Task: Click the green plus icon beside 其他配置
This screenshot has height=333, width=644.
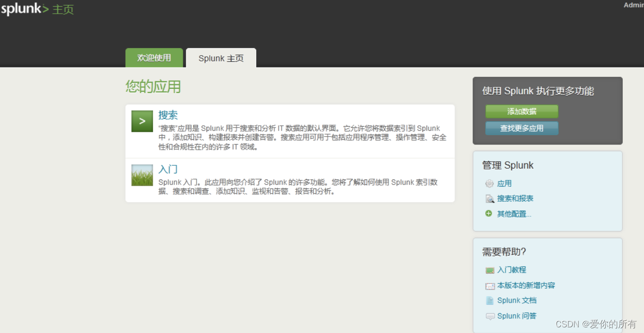Action: (489, 213)
